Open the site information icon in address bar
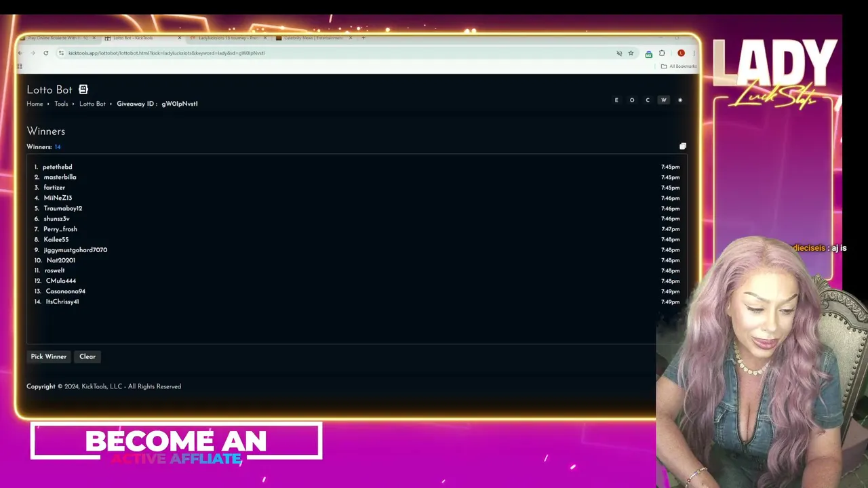The height and width of the screenshot is (488, 868). 61,53
